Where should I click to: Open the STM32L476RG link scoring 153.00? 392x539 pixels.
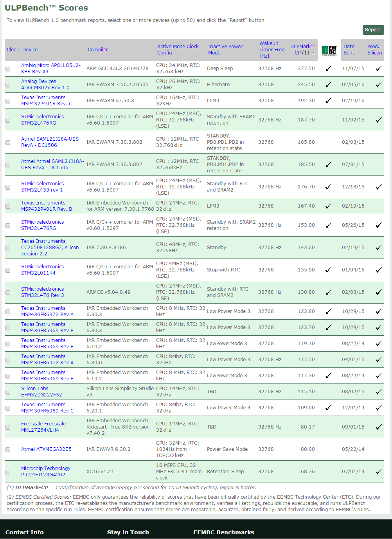tap(42, 225)
